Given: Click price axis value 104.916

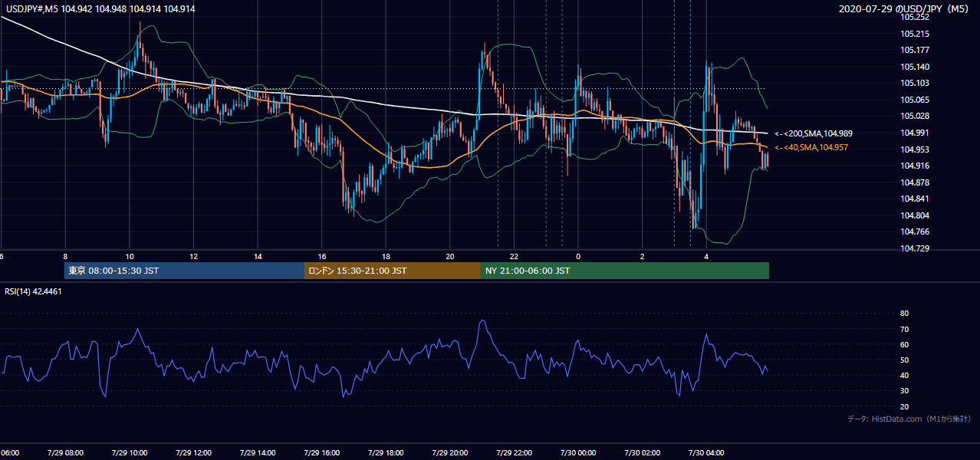Looking at the screenshot, I should tap(915, 166).
